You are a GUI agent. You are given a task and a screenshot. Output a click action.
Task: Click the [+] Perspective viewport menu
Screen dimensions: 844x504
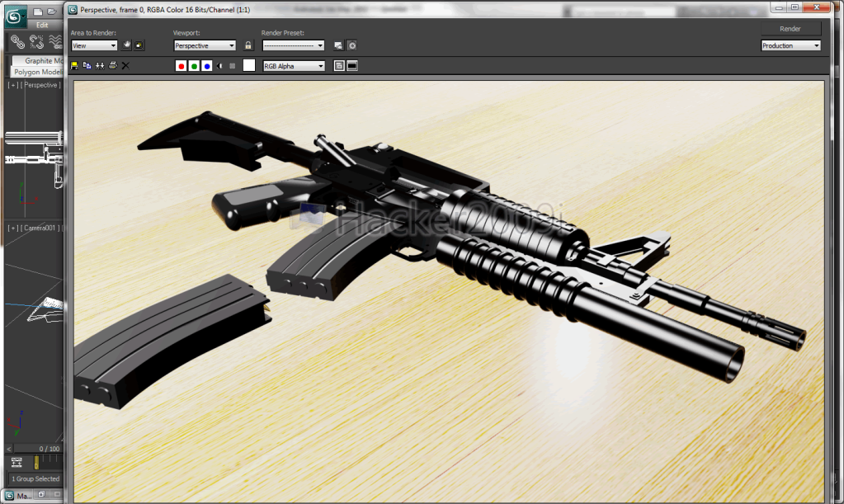point(13,85)
